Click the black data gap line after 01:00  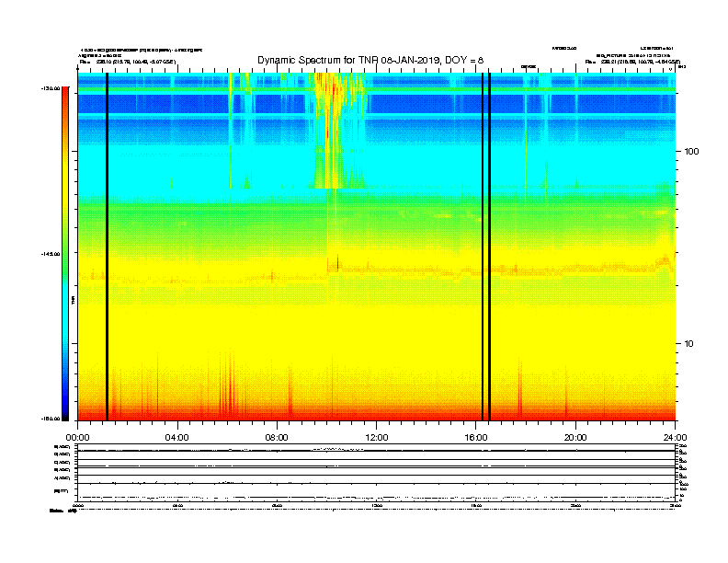(x=107, y=247)
